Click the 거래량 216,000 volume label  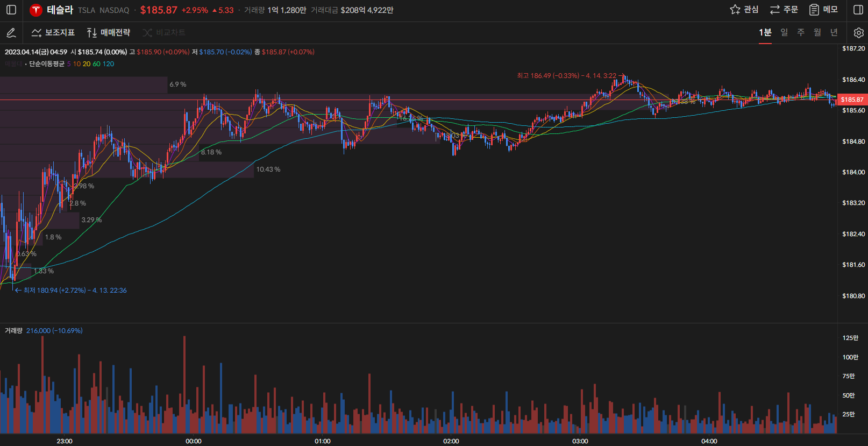[44, 331]
